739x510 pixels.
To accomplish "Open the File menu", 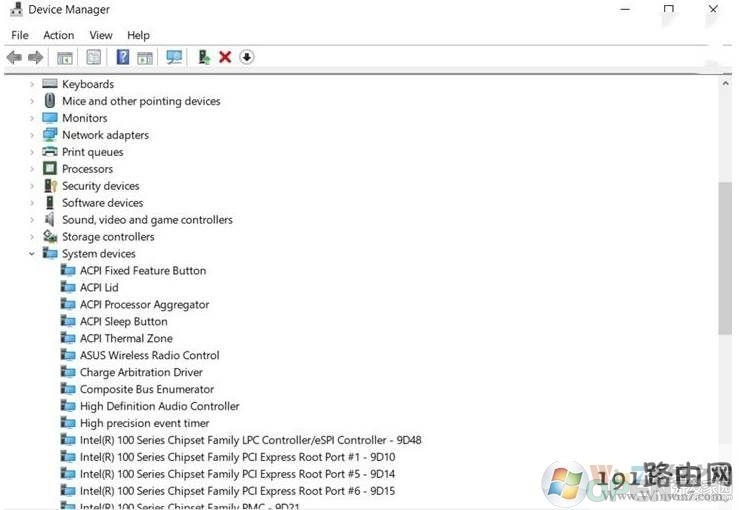I will click(20, 35).
